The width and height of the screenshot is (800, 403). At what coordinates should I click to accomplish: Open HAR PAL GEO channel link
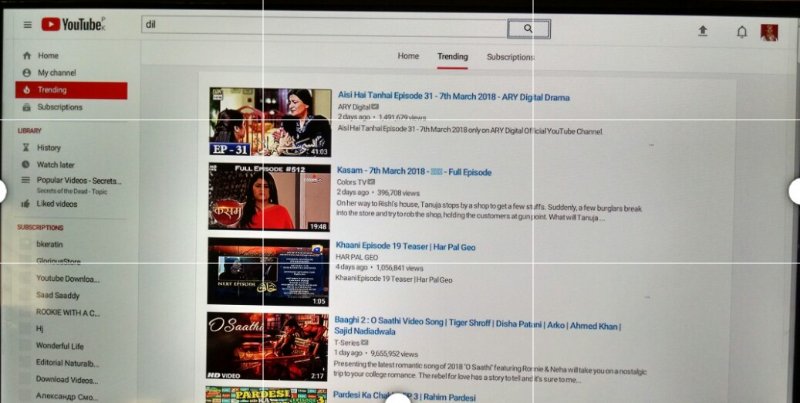point(357,258)
